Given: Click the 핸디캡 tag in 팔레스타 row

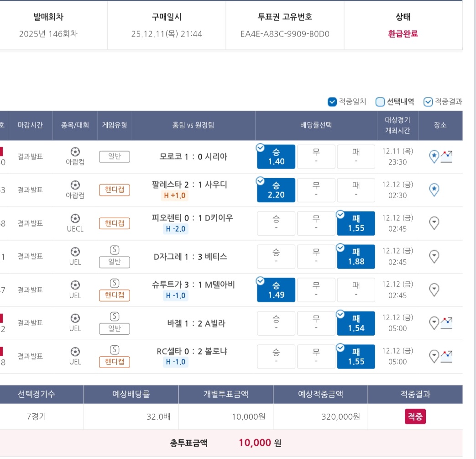Looking at the screenshot, I should point(115,190).
